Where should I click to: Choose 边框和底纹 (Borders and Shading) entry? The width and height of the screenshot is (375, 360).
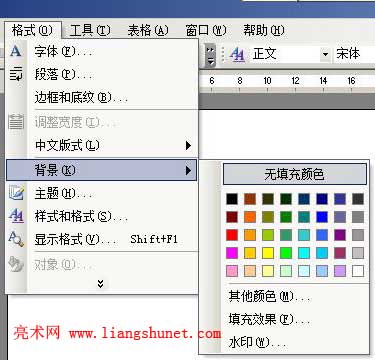[x=102, y=97]
